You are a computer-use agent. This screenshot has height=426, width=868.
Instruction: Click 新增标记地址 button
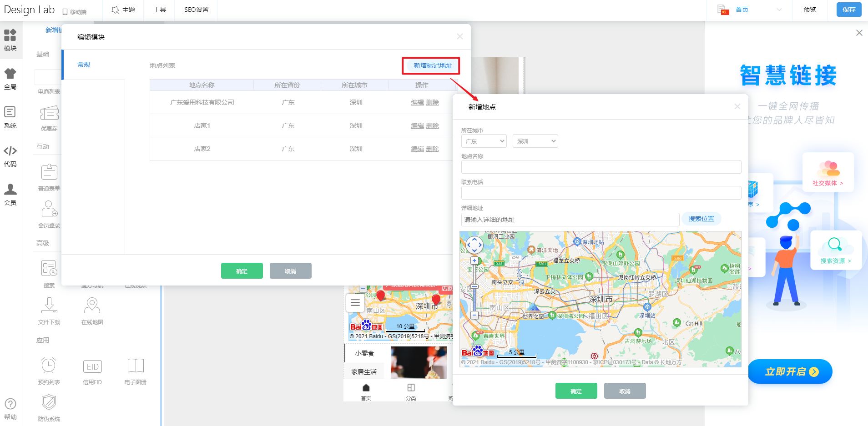431,65
